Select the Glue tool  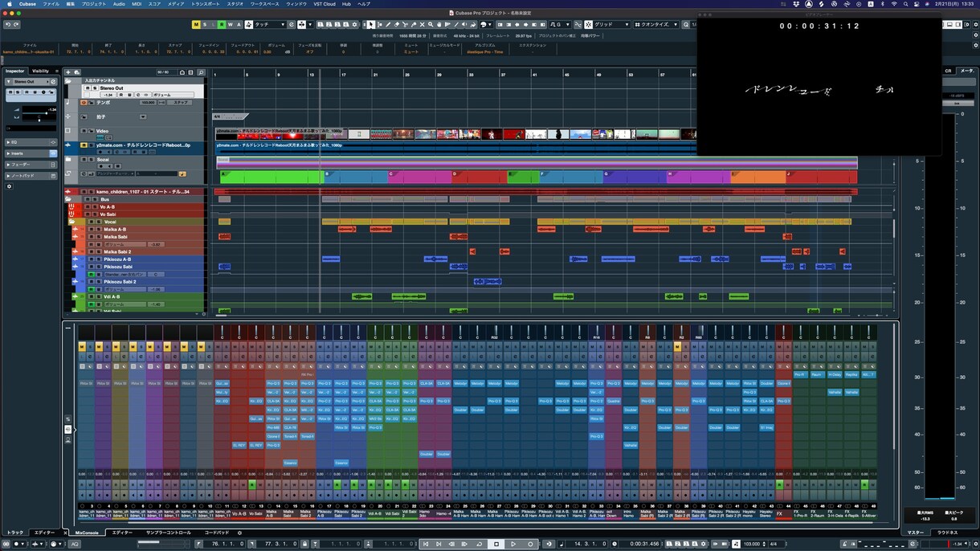click(x=414, y=25)
